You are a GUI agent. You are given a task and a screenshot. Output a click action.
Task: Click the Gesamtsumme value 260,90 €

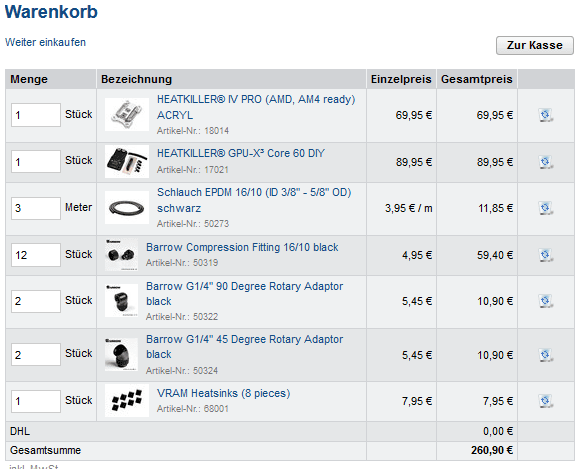click(492, 450)
